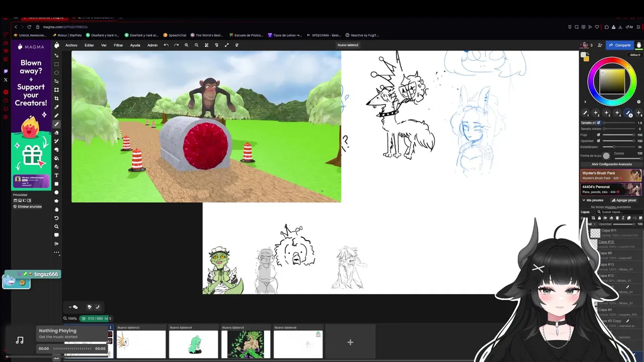The width and height of the screenshot is (644, 362).
Task: Expand the color panel chevron below wheel
Action: [585, 102]
